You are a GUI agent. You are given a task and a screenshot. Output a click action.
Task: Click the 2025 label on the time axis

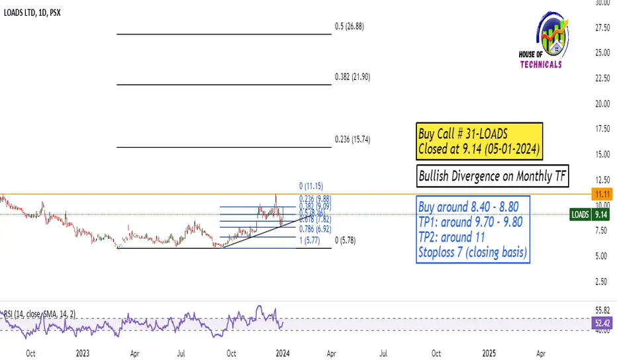(489, 353)
